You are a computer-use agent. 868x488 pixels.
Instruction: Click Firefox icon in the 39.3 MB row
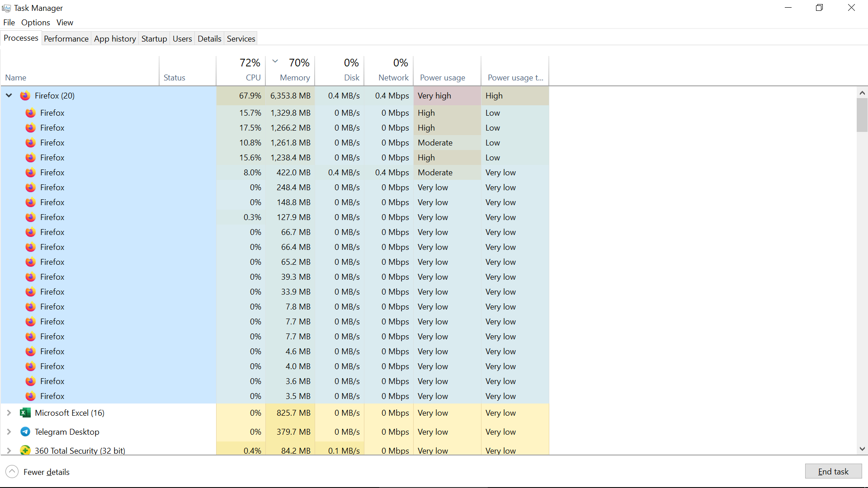(x=30, y=277)
